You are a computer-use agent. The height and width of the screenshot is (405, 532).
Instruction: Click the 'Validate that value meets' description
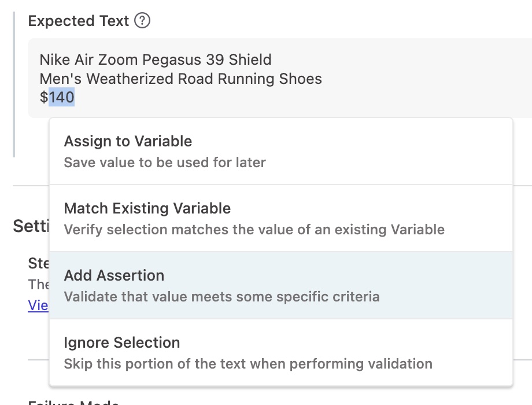tap(221, 297)
